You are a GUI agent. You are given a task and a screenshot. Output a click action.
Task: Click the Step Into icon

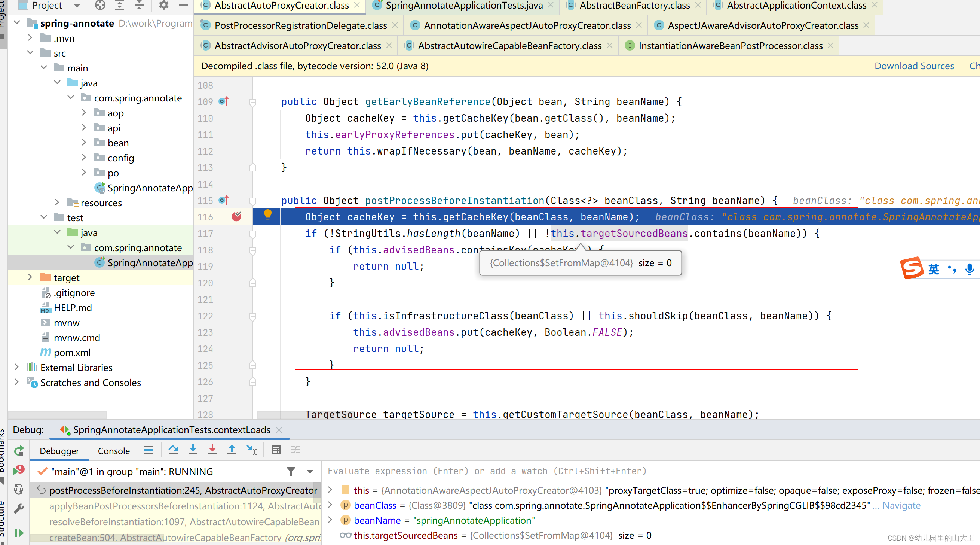193,450
